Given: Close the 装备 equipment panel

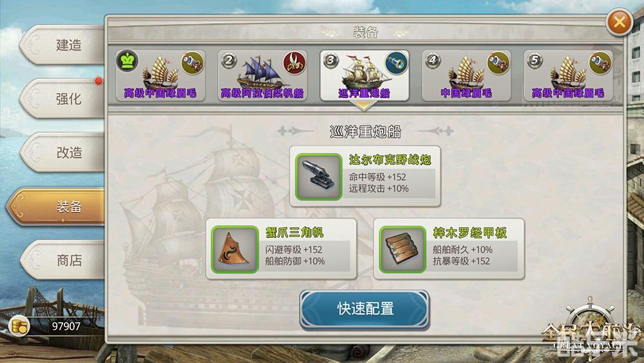Looking at the screenshot, I should [619, 22].
